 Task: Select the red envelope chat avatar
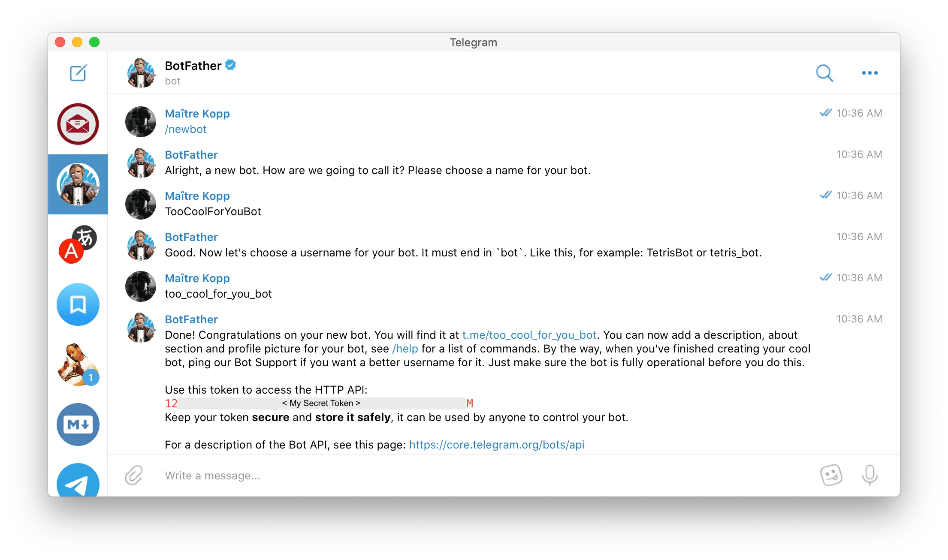tap(78, 124)
